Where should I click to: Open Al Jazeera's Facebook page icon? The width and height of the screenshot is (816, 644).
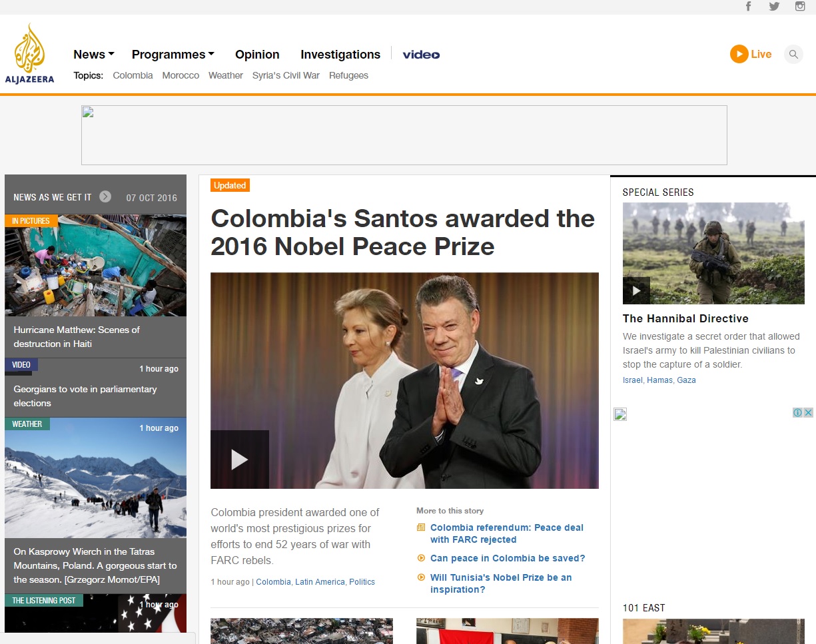click(749, 7)
